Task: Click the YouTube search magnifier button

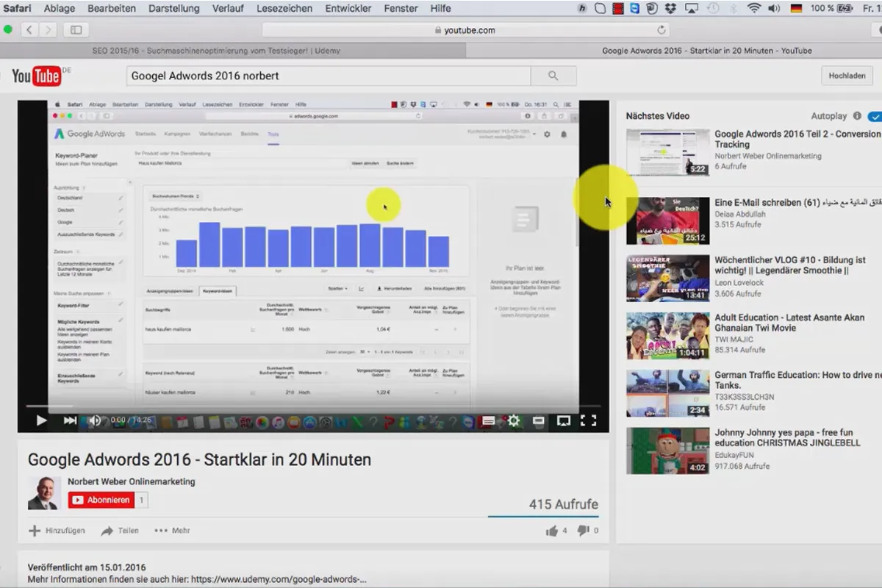Action: 553,76
